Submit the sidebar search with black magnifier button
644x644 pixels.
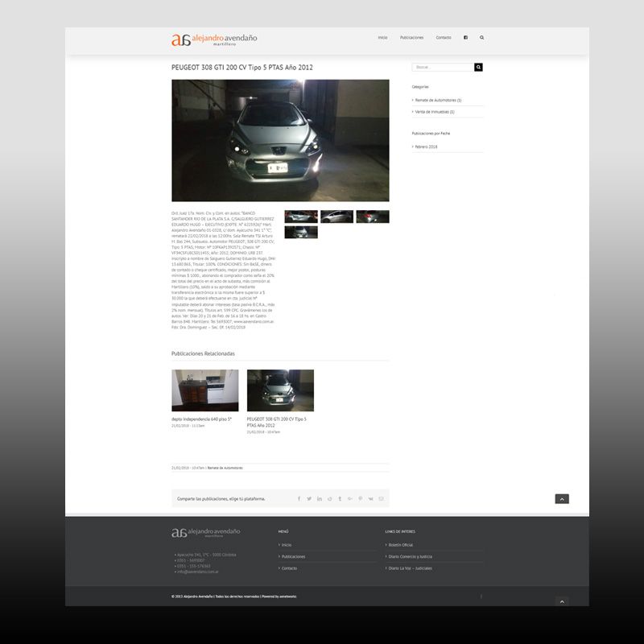point(478,67)
